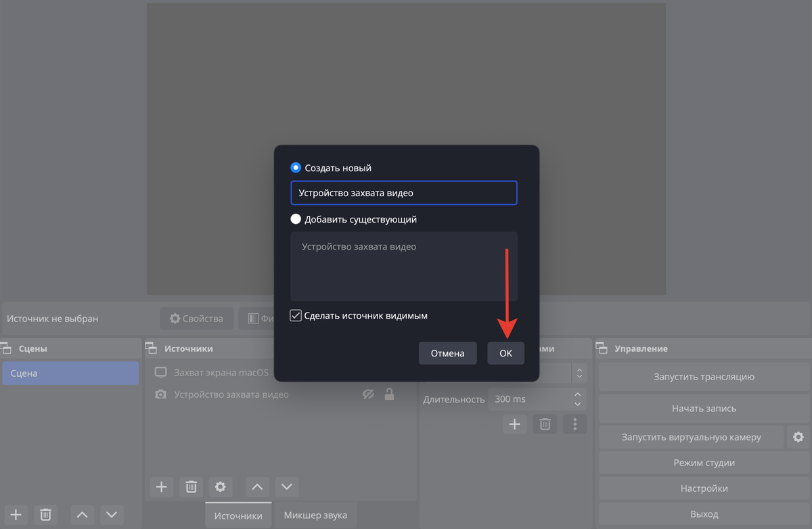
Task: Switch to the Источники tab
Action: pos(238,515)
